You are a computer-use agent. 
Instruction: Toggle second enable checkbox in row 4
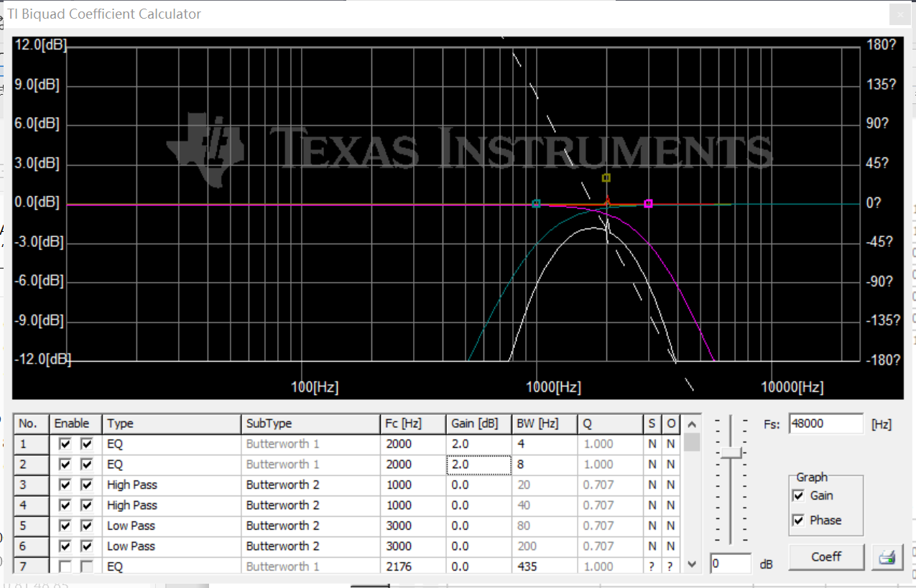(x=87, y=505)
